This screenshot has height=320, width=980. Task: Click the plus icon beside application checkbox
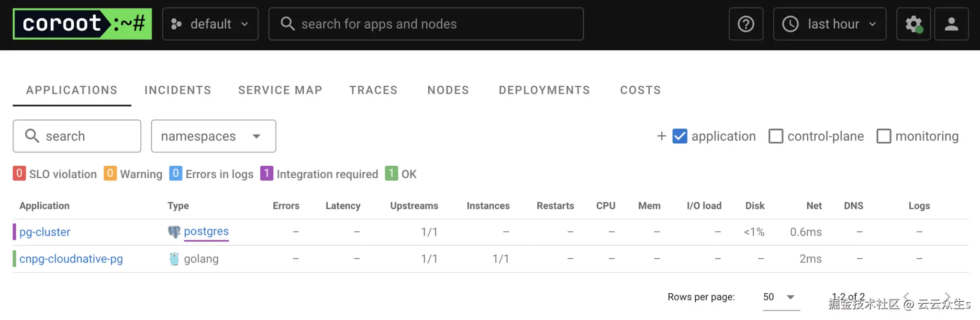pos(661,136)
